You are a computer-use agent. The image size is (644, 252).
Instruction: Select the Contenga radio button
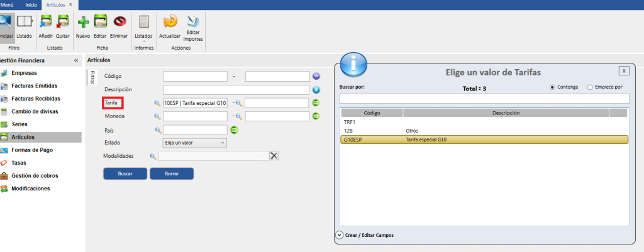point(553,87)
